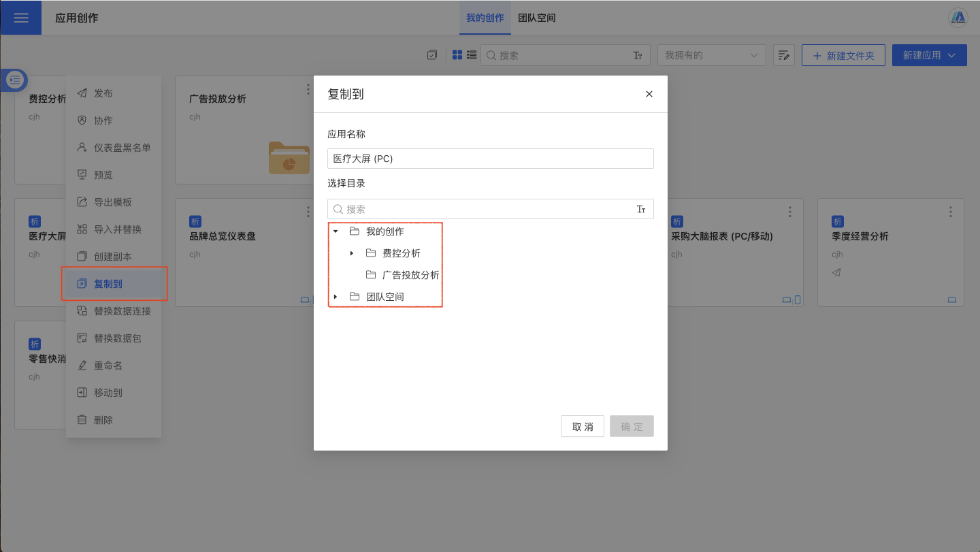Viewport: 980px width, 552px height.
Task: Select 广告投放分析 folder in tree
Action: pyautogui.click(x=410, y=275)
